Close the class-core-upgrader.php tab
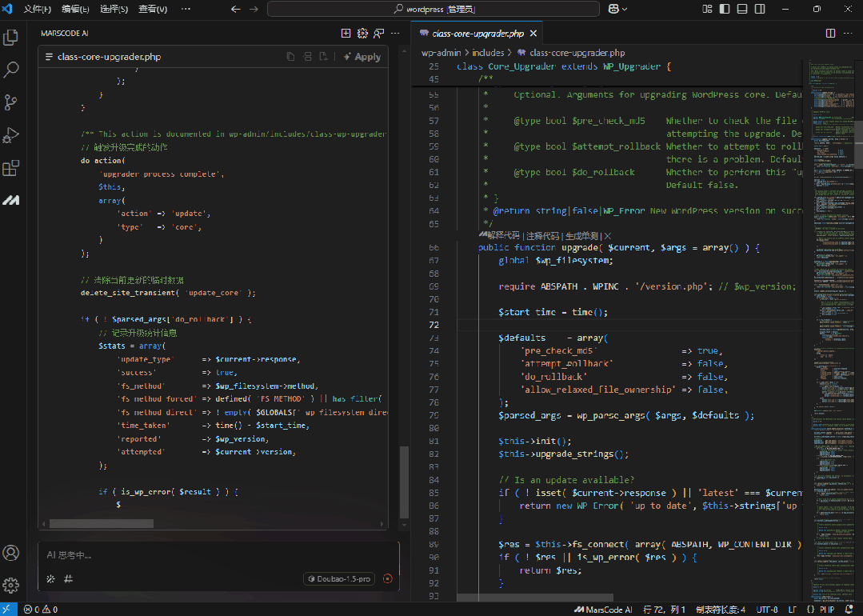This screenshot has height=616, width=863. tap(533, 34)
